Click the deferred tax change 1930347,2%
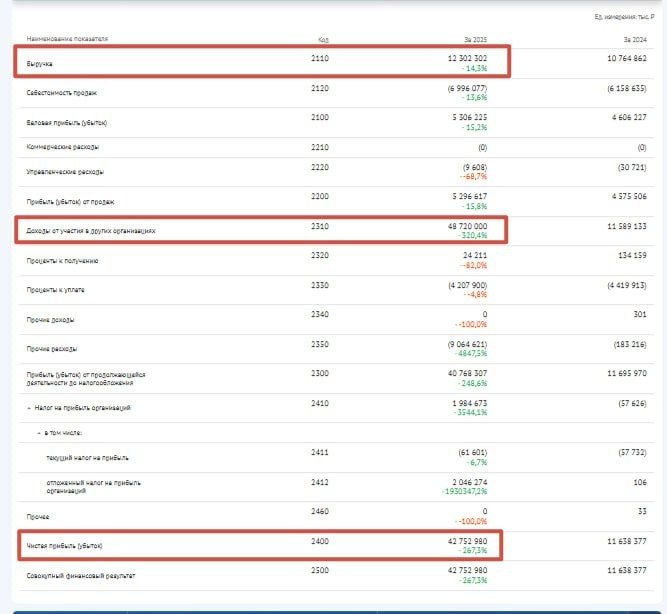The height and width of the screenshot is (614, 667). tap(465, 491)
